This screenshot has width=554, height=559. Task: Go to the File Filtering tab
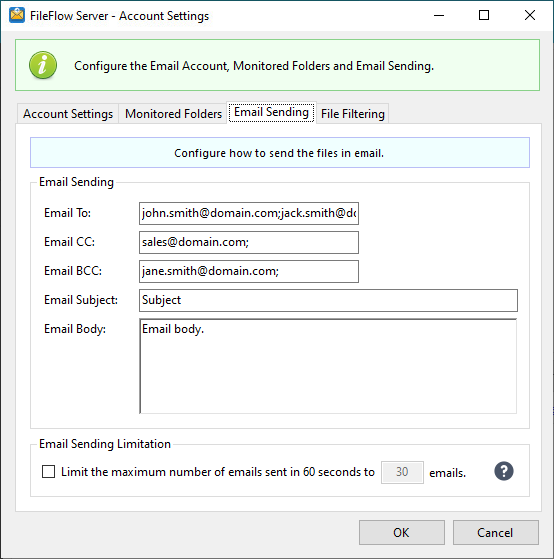[353, 114]
